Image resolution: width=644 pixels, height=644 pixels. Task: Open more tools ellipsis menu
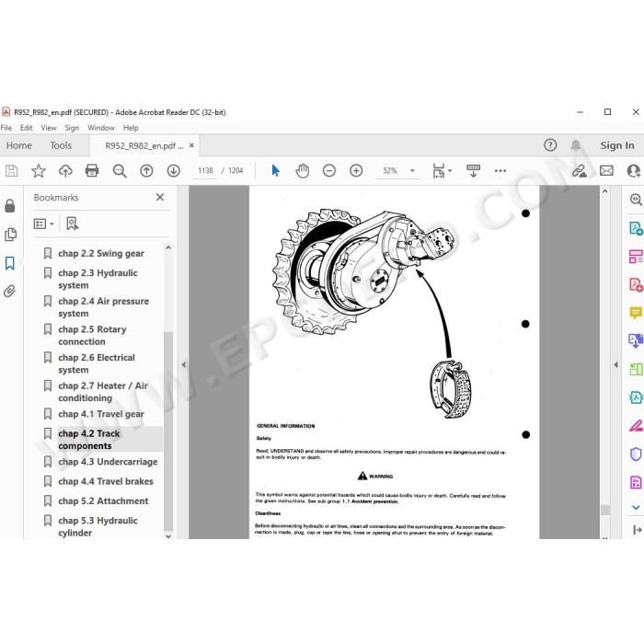point(500,170)
